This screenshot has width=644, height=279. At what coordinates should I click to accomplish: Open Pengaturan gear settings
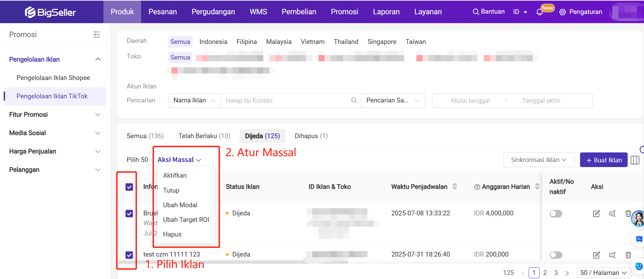[563, 12]
